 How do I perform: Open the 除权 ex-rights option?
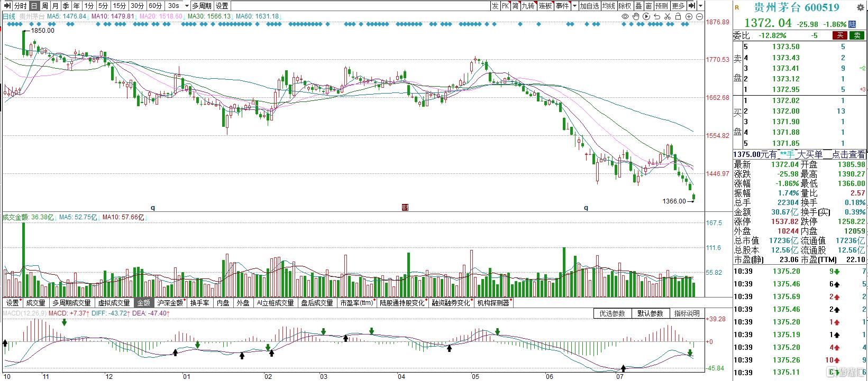(625, 6)
